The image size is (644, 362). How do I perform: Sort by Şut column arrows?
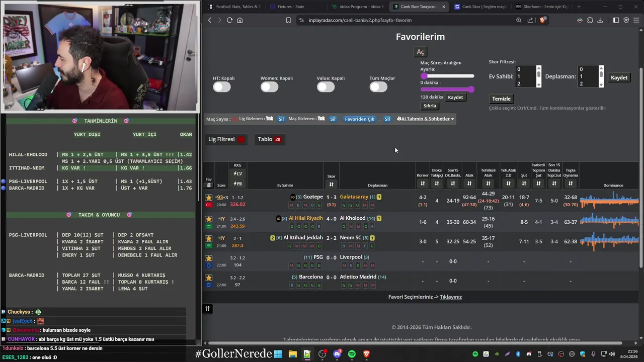click(524, 184)
